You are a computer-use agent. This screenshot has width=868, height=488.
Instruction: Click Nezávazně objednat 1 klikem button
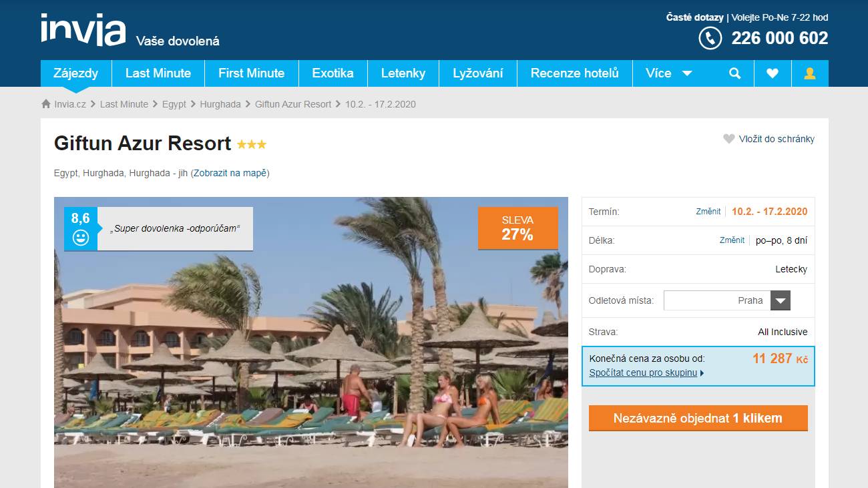[x=698, y=418]
